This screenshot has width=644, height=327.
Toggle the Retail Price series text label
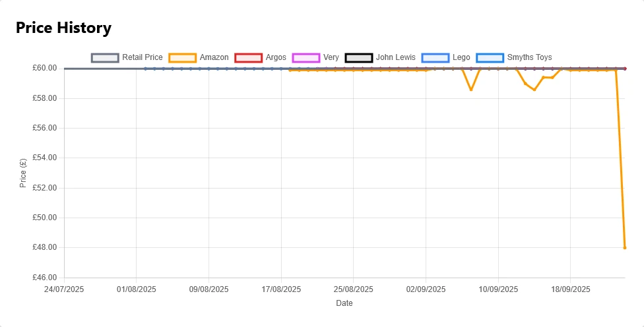(143, 58)
